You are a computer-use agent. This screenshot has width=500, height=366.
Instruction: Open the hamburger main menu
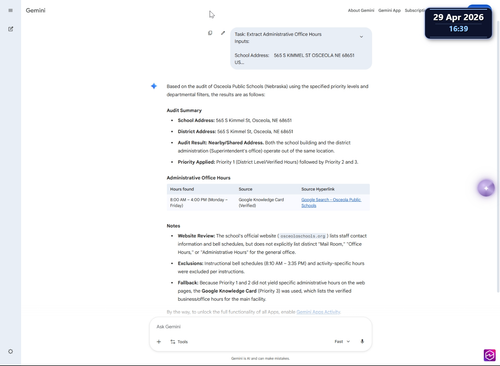pos(10,10)
